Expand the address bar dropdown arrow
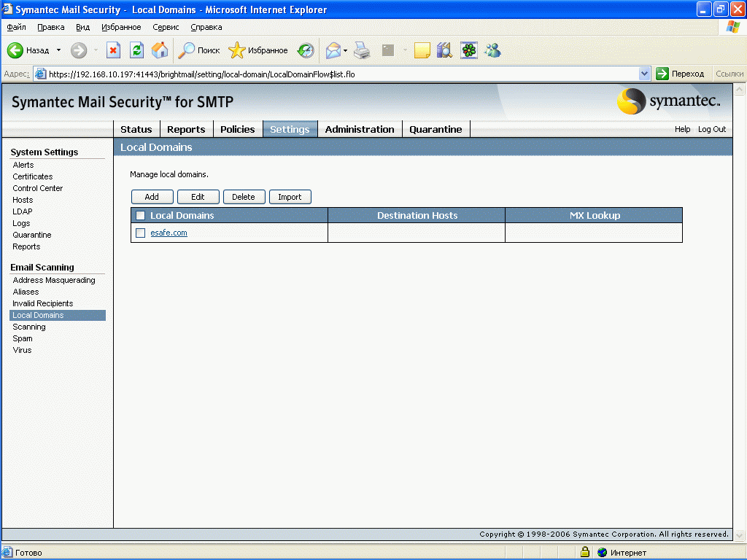747x560 pixels. pos(644,74)
